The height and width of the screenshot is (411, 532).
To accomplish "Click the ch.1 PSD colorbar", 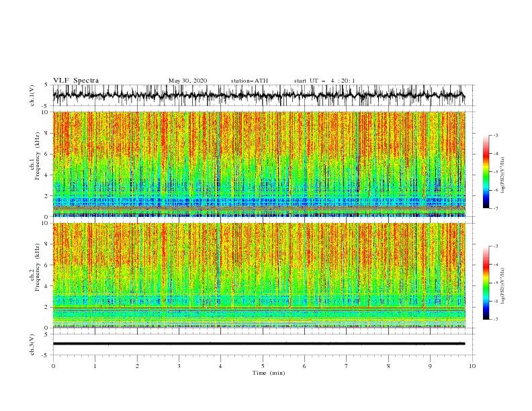I will pos(486,172).
